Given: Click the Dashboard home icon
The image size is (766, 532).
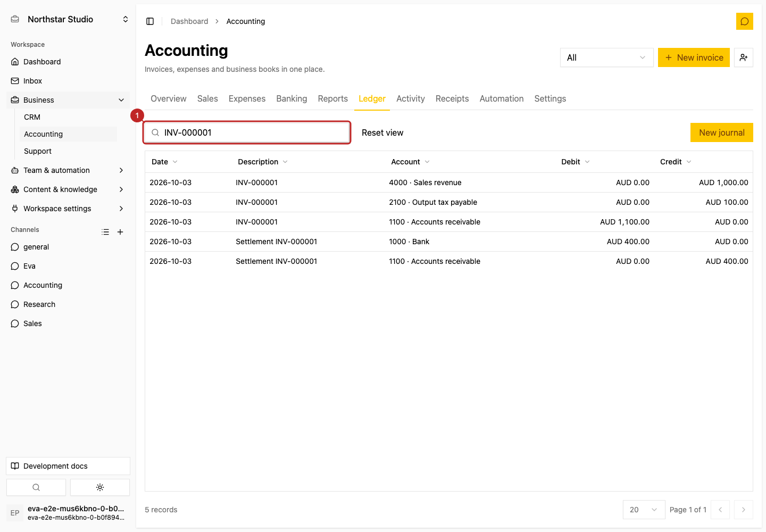Looking at the screenshot, I should (15, 62).
